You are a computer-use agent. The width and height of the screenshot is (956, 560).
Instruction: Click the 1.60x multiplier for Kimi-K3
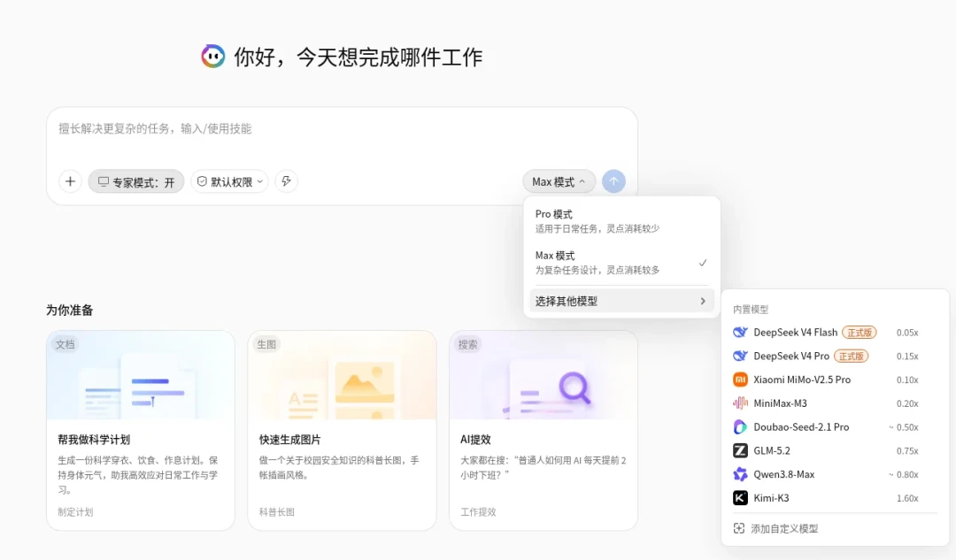(907, 498)
